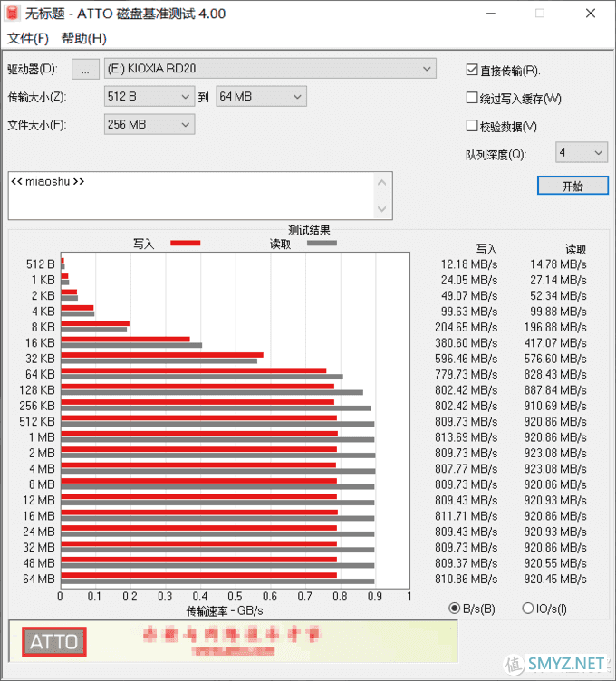616x681 pixels.
Task: Click the 811.71 MB/s write value
Action: 467,515
